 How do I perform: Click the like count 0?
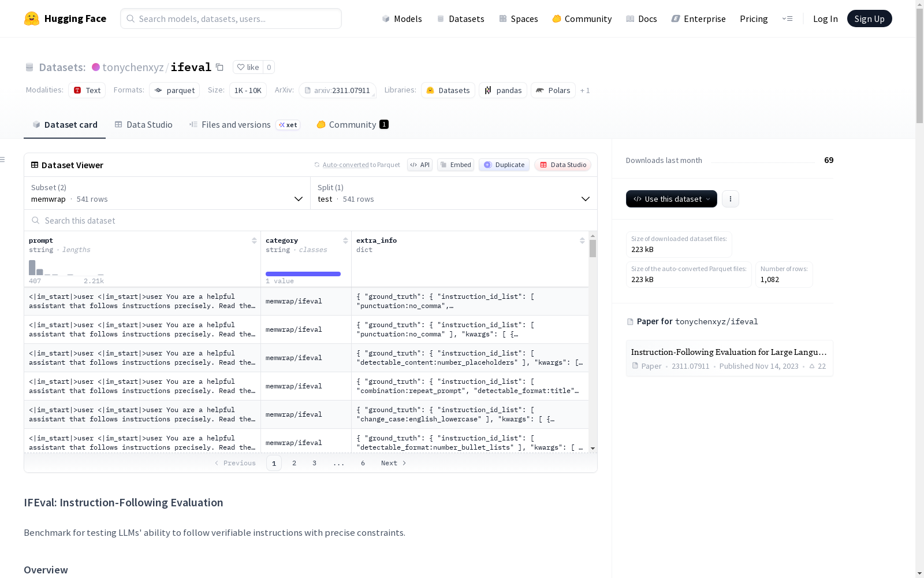click(269, 67)
